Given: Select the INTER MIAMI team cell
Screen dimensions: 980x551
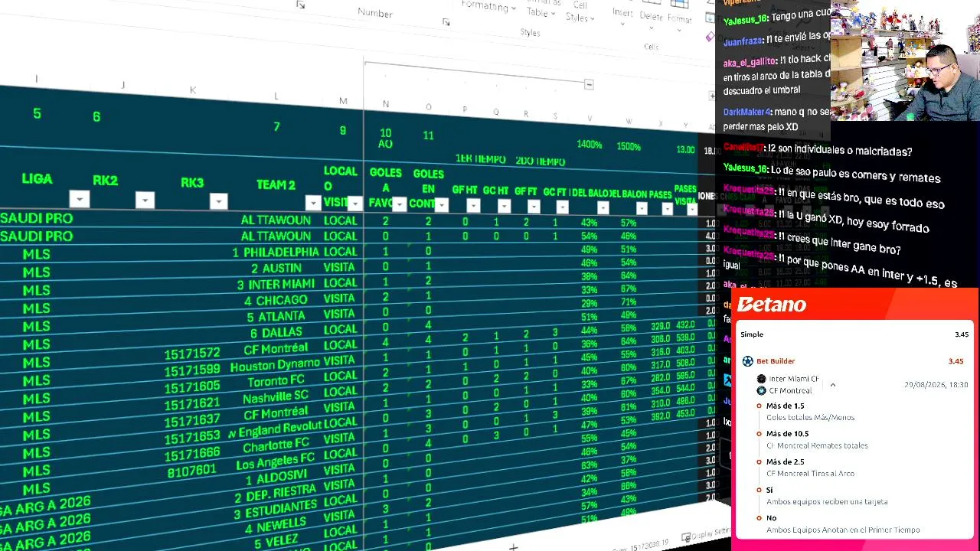Looking at the screenshot, I should (276, 284).
